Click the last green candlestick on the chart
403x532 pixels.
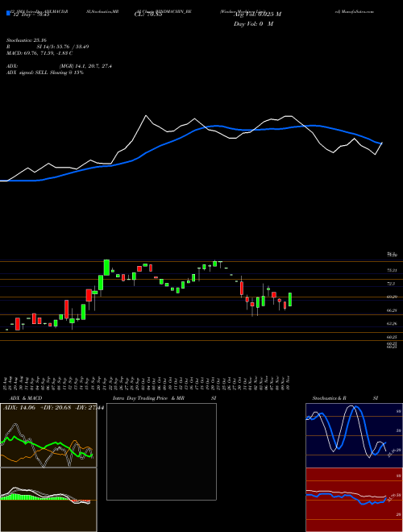(290, 300)
